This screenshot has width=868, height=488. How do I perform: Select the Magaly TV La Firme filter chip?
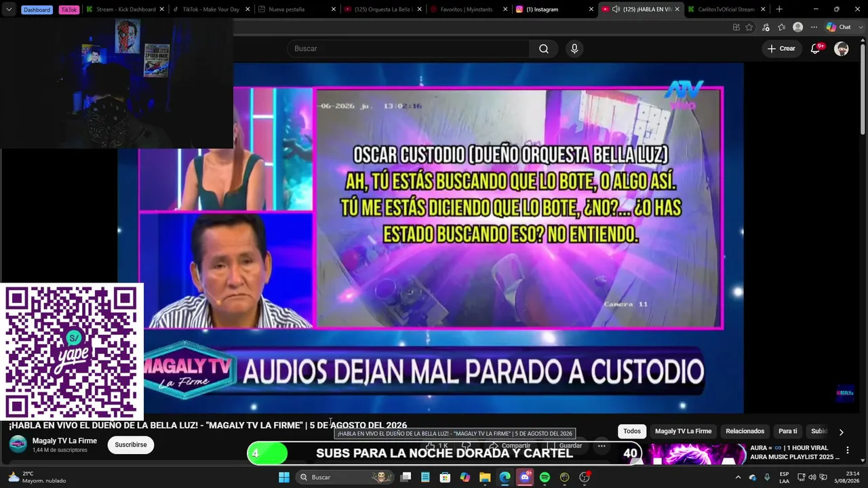pos(683,431)
